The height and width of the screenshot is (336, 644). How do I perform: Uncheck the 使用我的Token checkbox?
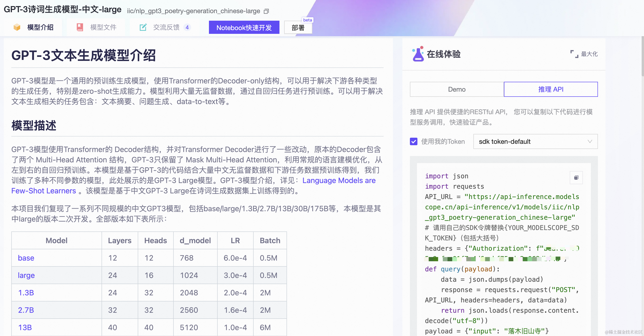click(413, 141)
